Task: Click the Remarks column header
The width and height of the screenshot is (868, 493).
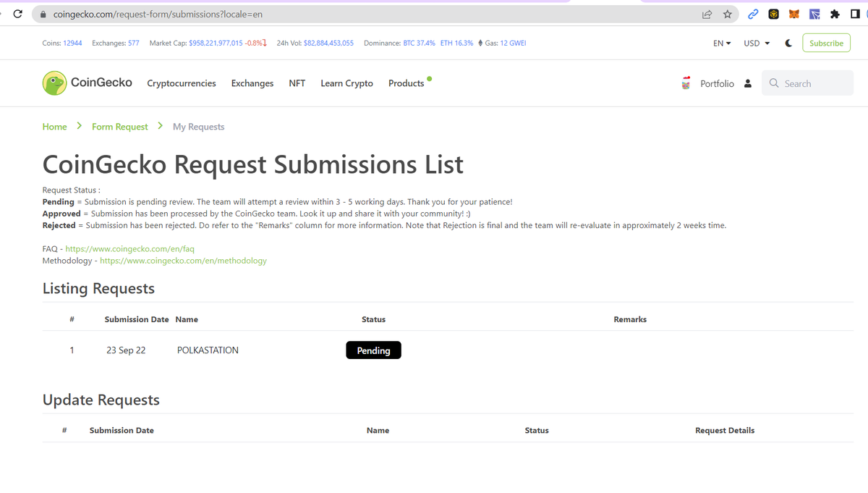Action: pos(630,319)
